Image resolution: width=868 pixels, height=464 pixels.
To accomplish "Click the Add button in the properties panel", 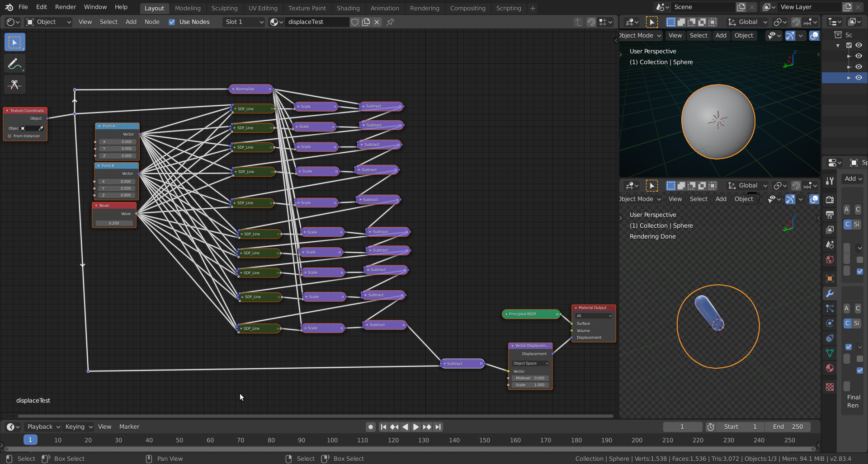I will click(852, 178).
